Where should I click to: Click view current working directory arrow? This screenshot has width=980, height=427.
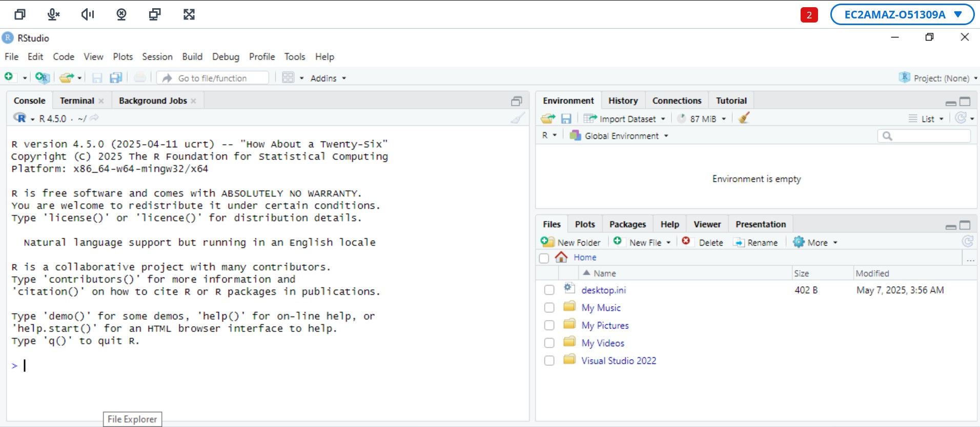(x=94, y=118)
